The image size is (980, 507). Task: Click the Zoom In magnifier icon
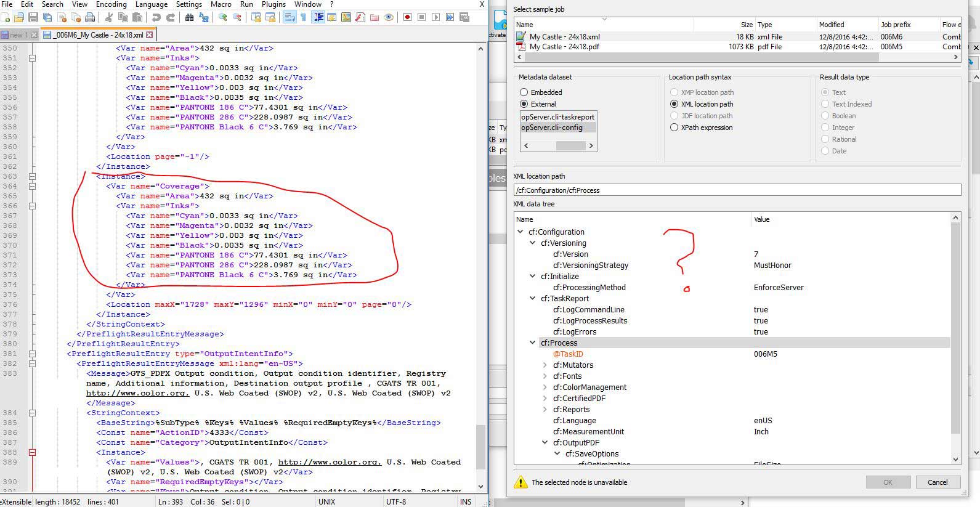click(x=222, y=17)
